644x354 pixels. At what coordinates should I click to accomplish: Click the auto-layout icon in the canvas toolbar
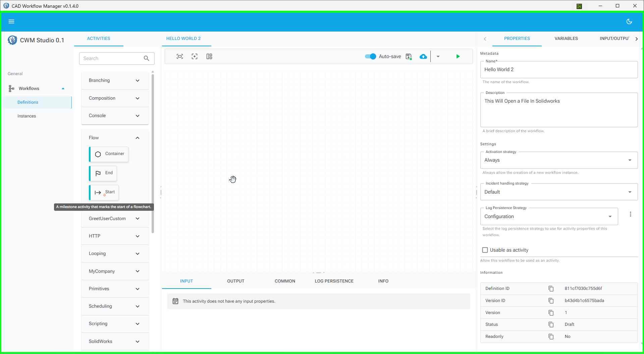tap(209, 56)
